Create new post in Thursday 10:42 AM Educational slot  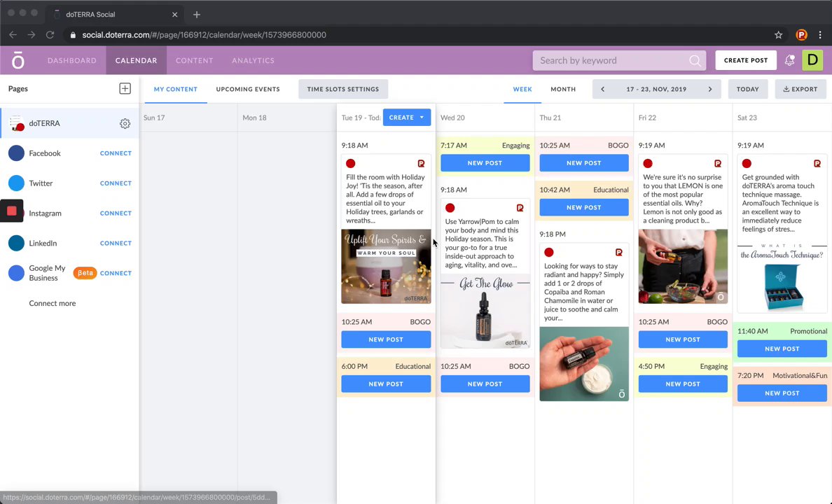pyautogui.click(x=583, y=207)
